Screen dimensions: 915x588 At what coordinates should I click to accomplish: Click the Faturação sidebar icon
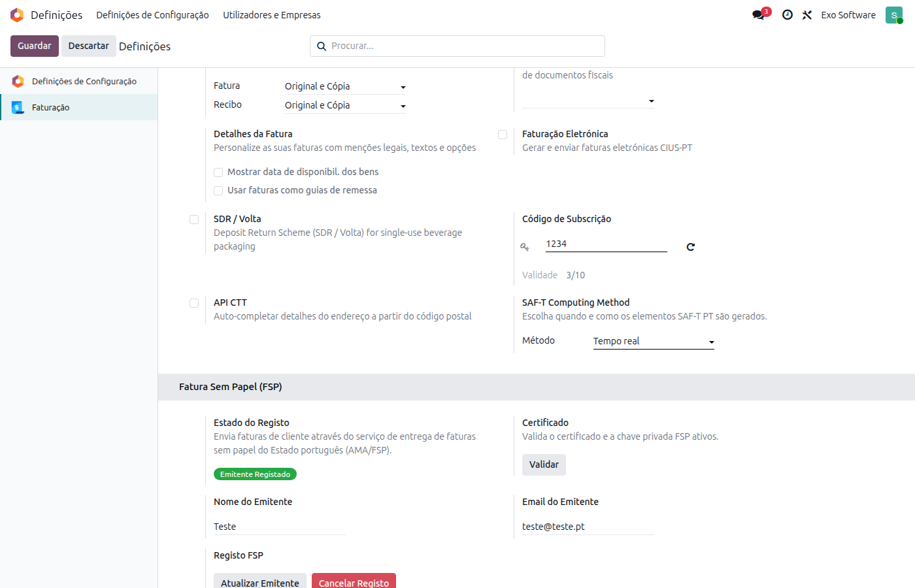click(x=18, y=107)
